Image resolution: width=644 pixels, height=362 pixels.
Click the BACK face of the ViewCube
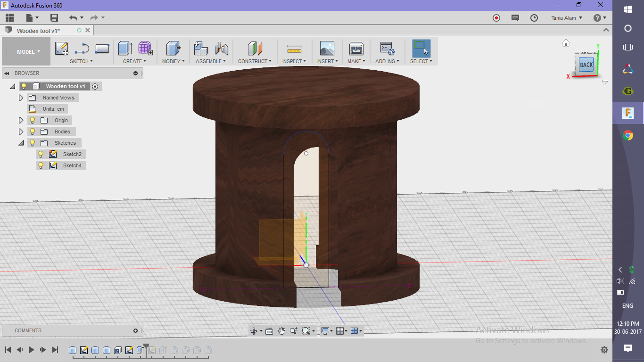point(586,65)
